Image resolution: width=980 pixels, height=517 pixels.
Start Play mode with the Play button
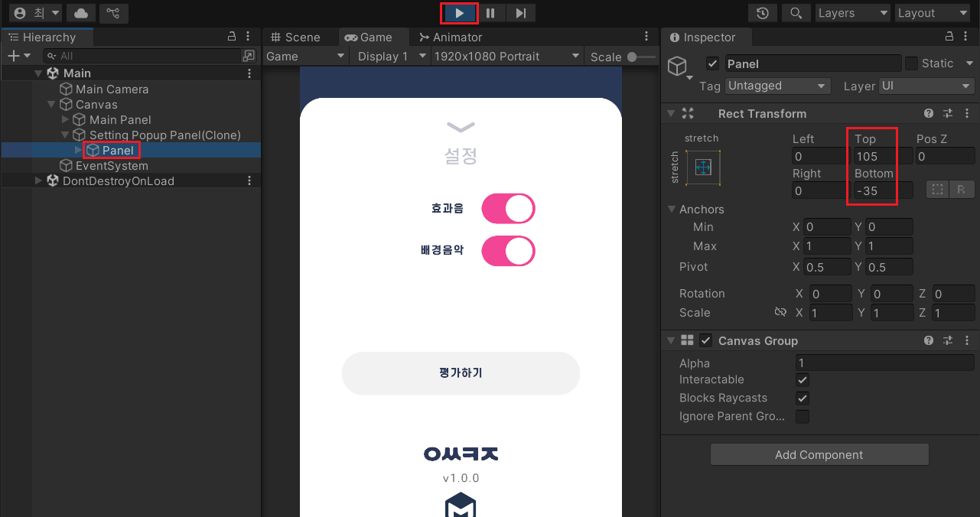pos(459,13)
